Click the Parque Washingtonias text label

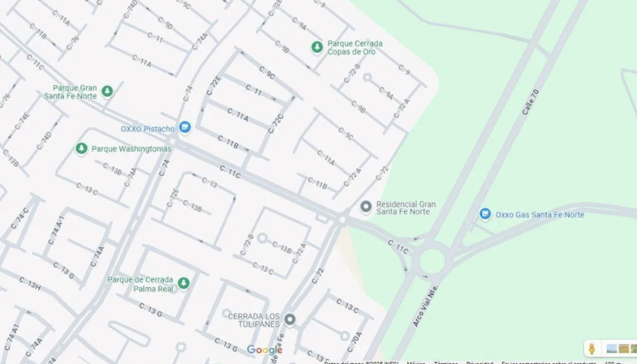[132, 149]
